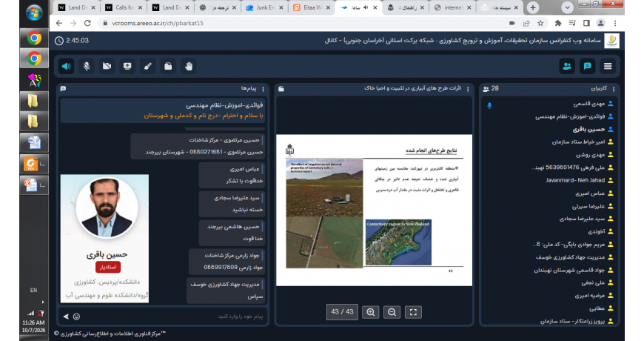
Task: Open a new Chrome tab
Action: click(x=533, y=7)
